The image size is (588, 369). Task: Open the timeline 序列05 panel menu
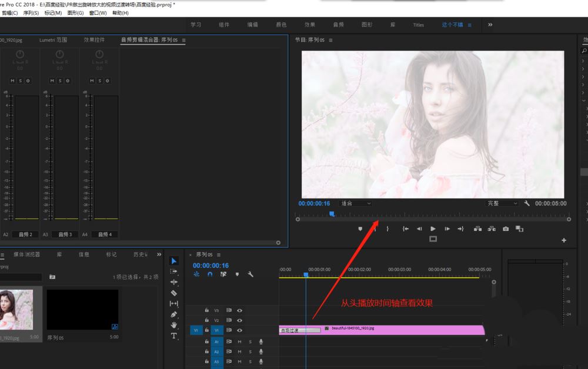[x=219, y=255]
